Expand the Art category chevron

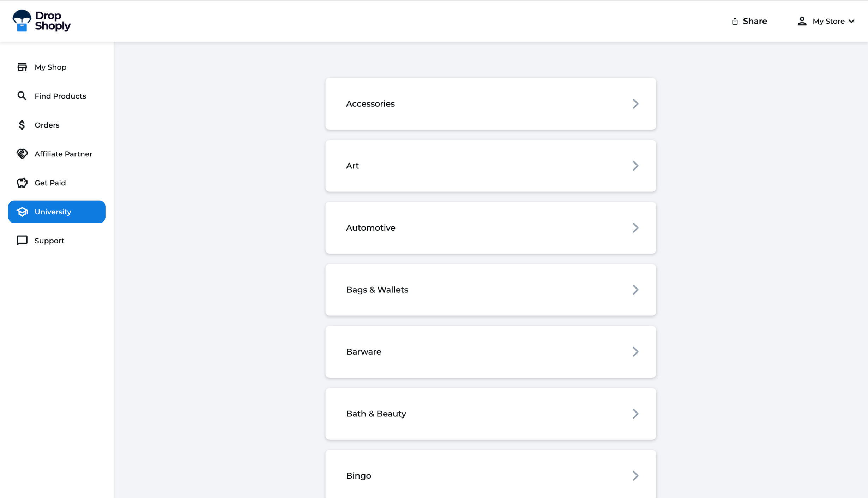click(x=635, y=166)
